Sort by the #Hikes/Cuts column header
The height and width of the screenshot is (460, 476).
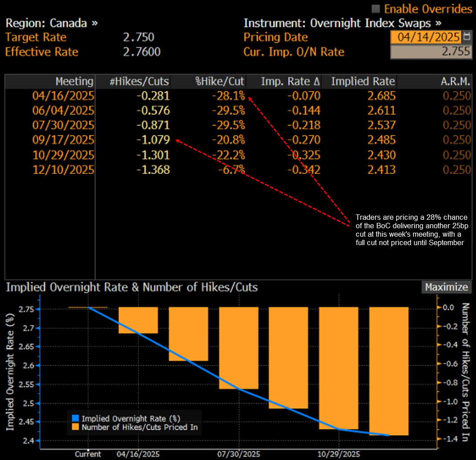tap(133, 81)
